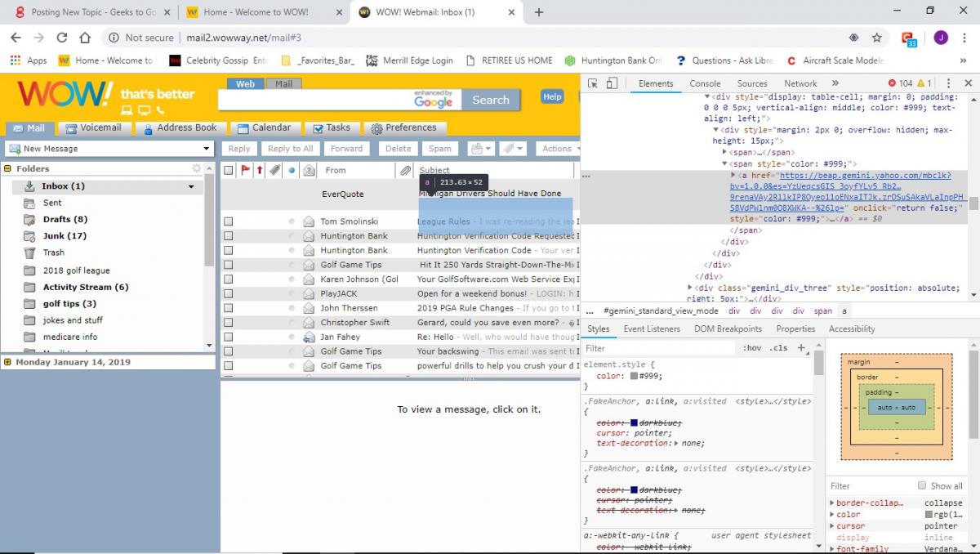Check the Christopher Swift message checkbox
The width and height of the screenshot is (980, 554).
point(229,323)
